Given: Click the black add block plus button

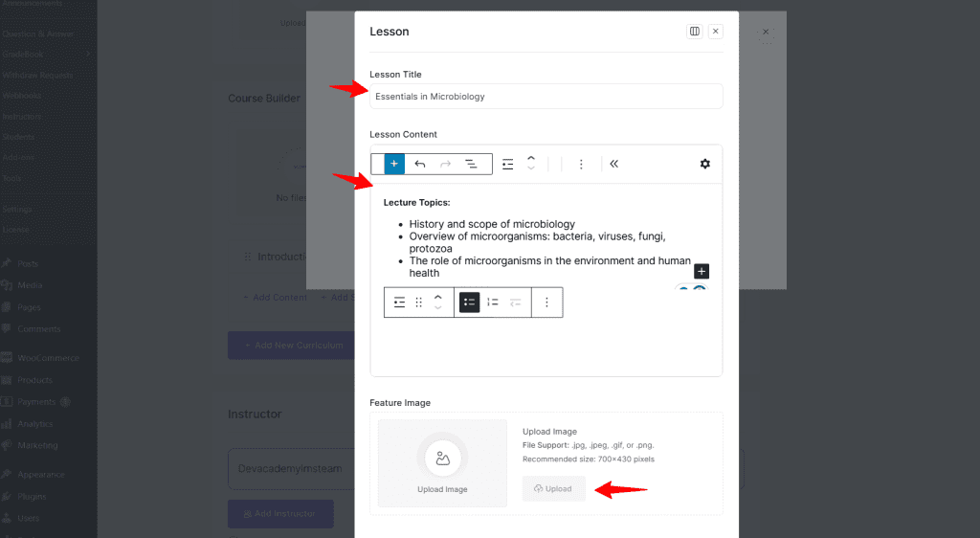Looking at the screenshot, I should point(701,271).
